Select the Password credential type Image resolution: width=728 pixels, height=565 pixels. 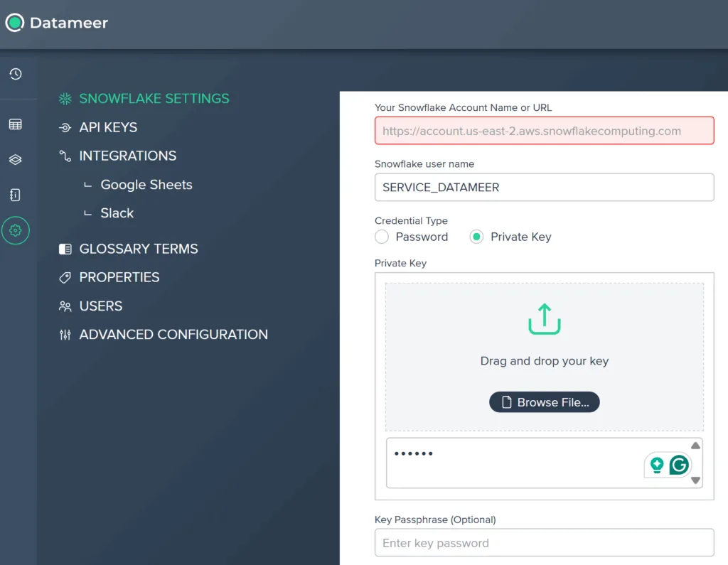pos(382,237)
